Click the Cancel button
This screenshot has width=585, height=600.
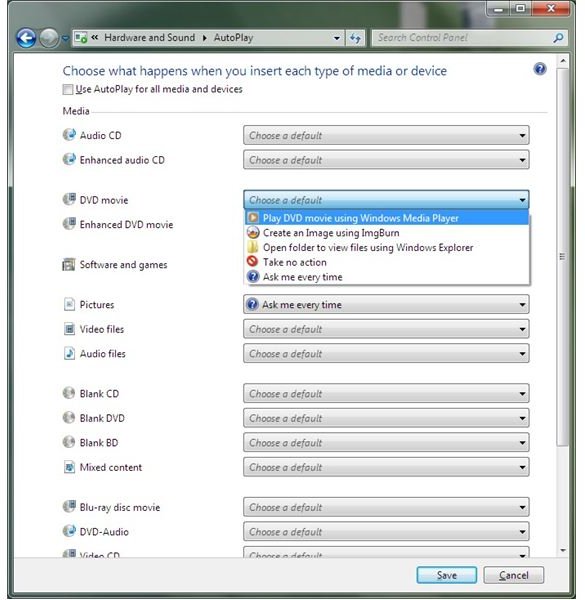(513, 575)
